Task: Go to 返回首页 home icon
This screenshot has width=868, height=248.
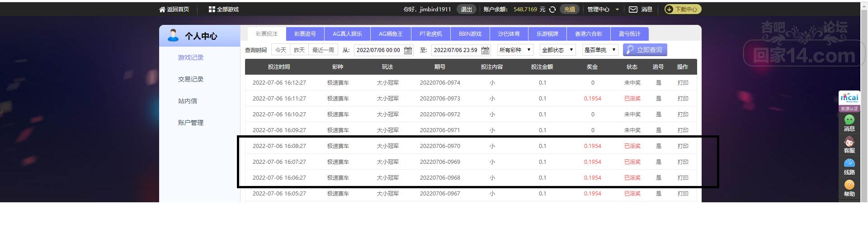Action: pos(162,10)
